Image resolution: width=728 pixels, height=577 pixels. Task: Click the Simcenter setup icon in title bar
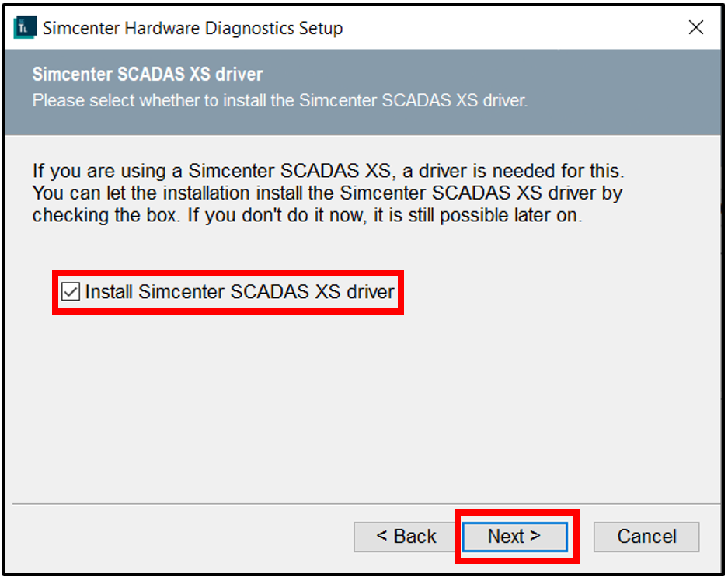pyautogui.click(x=25, y=29)
